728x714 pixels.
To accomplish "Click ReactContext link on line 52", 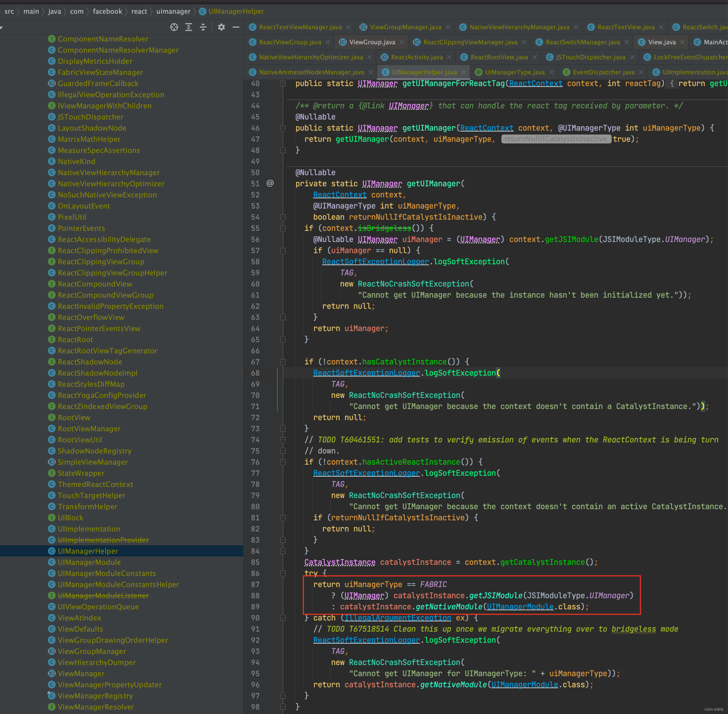I will (x=340, y=194).
